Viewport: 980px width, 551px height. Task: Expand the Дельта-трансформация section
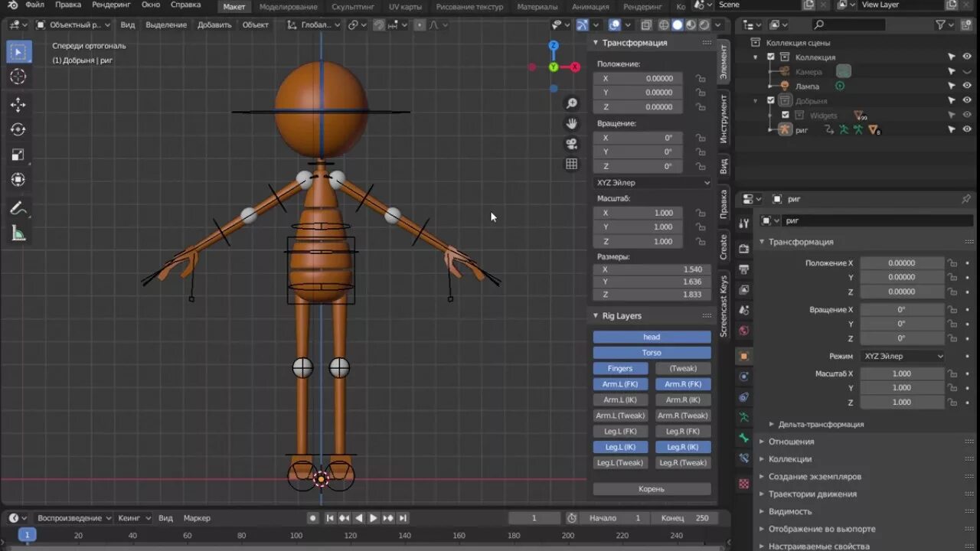tap(820, 424)
